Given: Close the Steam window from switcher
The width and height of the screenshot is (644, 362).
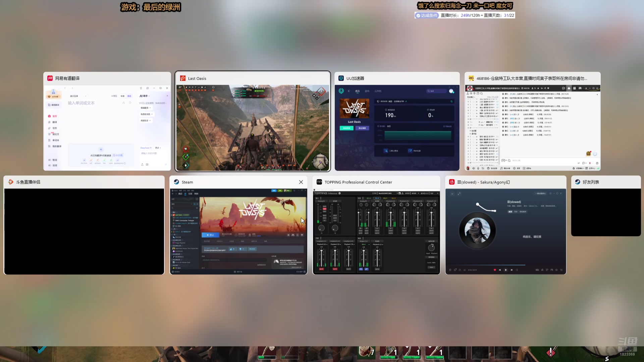Looking at the screenshot, I should click(301, 182).
